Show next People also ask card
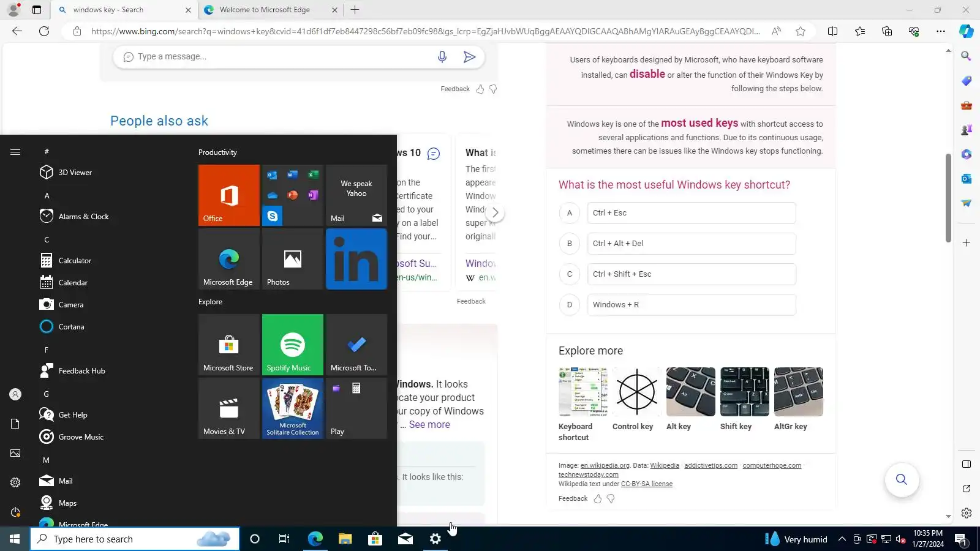Viewport: 980px width, 551px height. (x=495, y=212)
